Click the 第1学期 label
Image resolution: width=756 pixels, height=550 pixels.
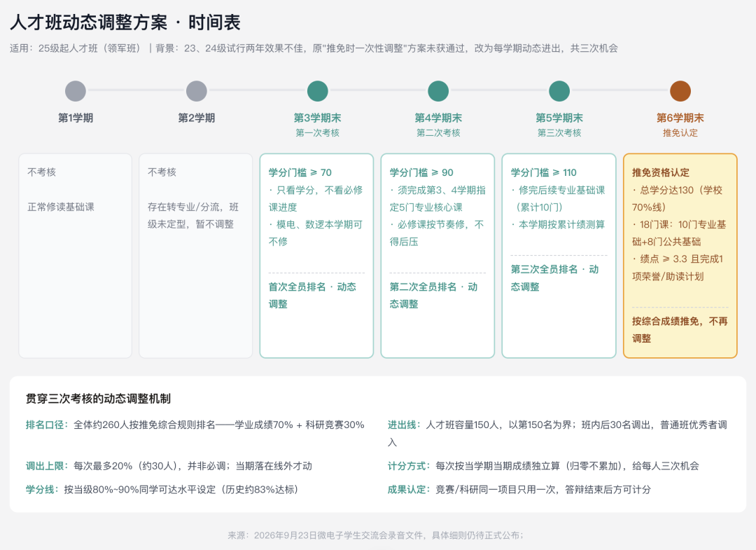click(x=76, y=118)
